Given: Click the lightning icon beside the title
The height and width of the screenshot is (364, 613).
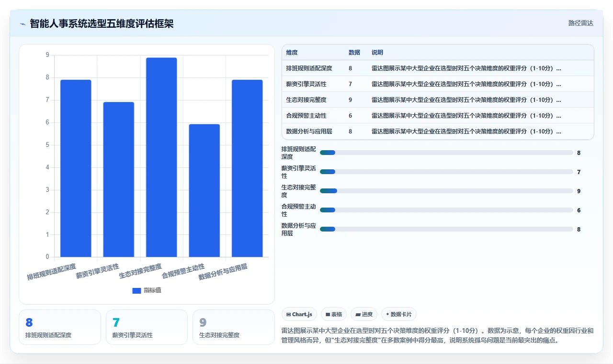Looking at the screenshot, I should (x=23, y=23).
